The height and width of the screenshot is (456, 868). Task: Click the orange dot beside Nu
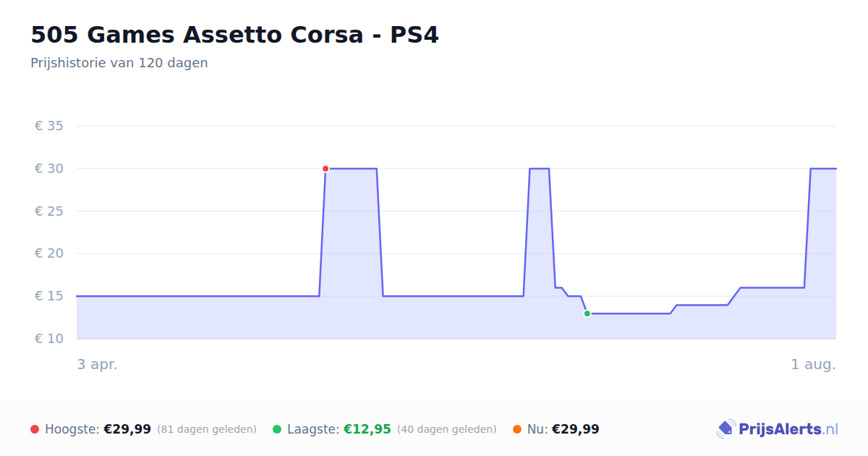[517, 429]
